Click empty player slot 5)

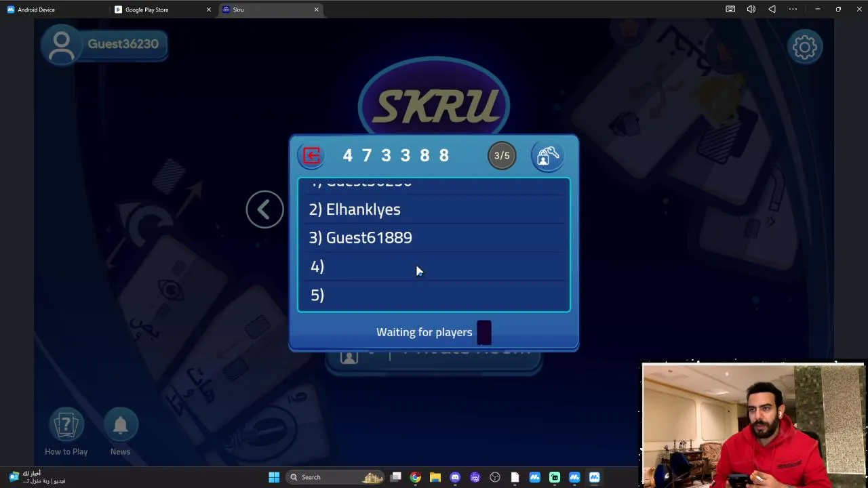434,295
